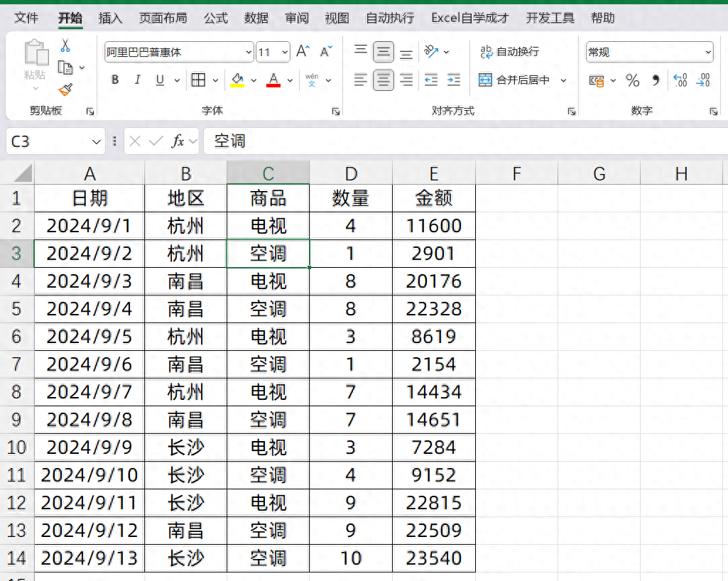Switch to the 插入 tab
The width and height of the screenshot is (728, 581).
pos(111,18)
